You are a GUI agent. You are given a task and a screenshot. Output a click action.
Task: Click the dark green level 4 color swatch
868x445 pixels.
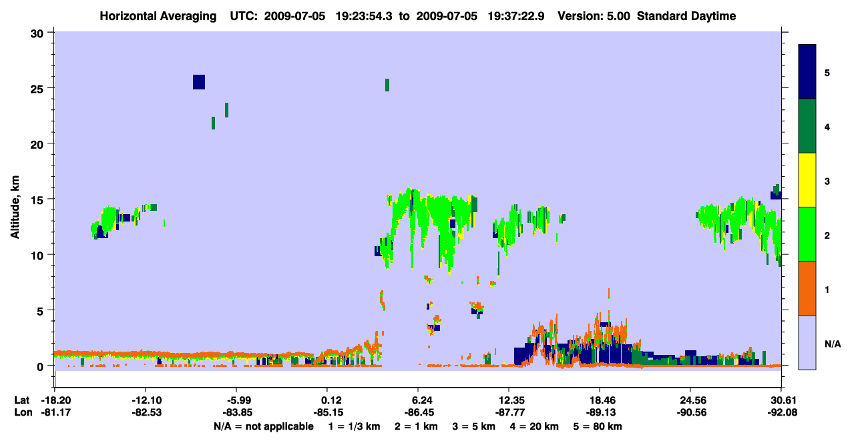click(807, 125)
